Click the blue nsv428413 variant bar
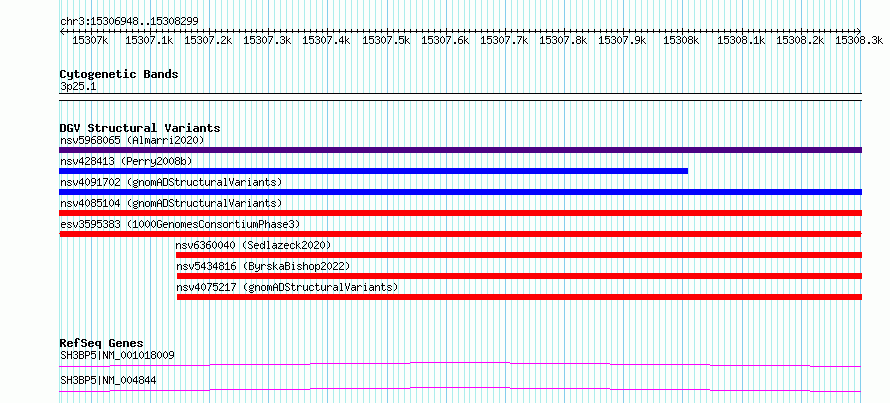Screen dimensions: 890x403 [x=373, y=171]
